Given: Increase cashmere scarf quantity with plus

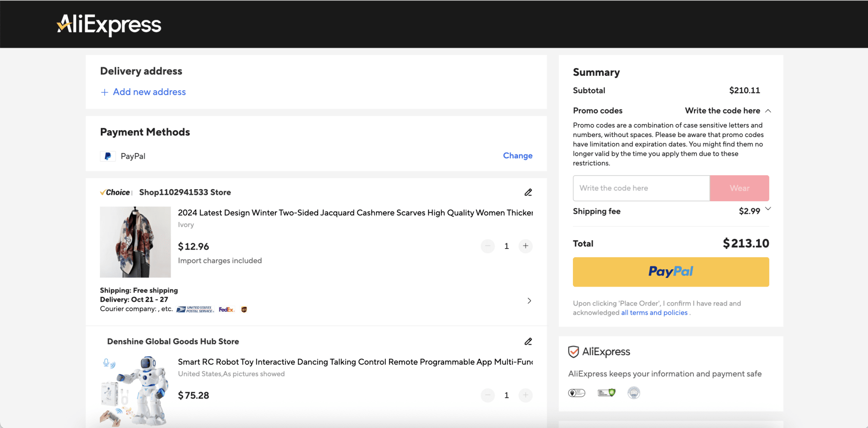Looking at the screenshot, I should click(x=526, y=246).
